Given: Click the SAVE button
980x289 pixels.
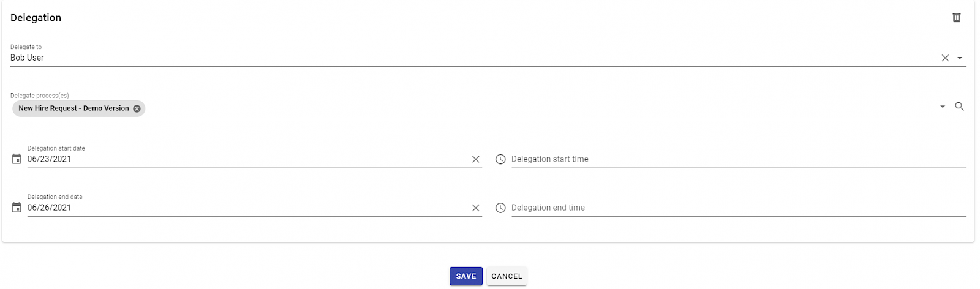Looking at the screenshot, I should click(466, 276).
